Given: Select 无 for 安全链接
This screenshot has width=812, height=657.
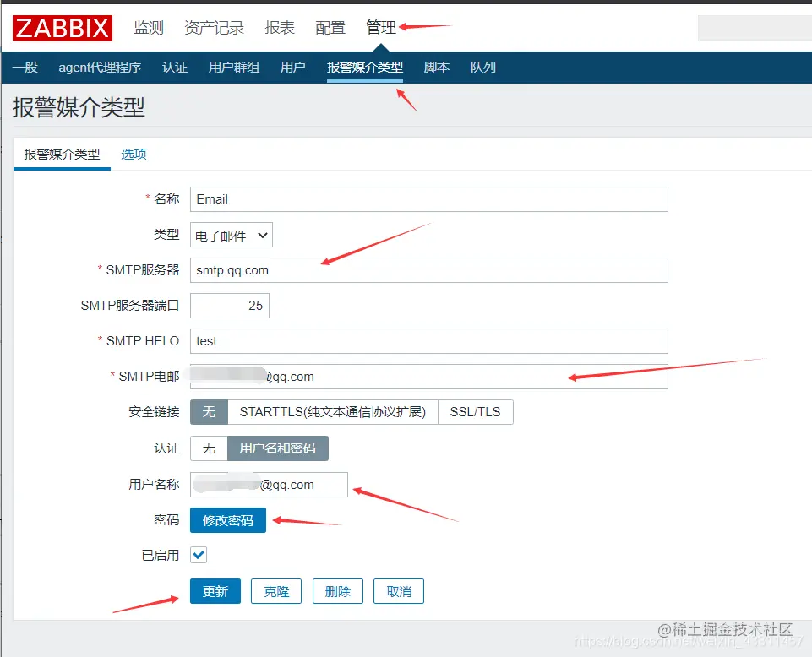Looking at the screenshot, I should tap(209, 412).
